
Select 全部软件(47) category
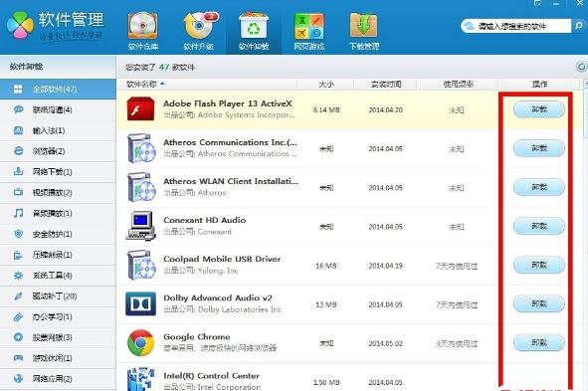[x=58, y=90]
